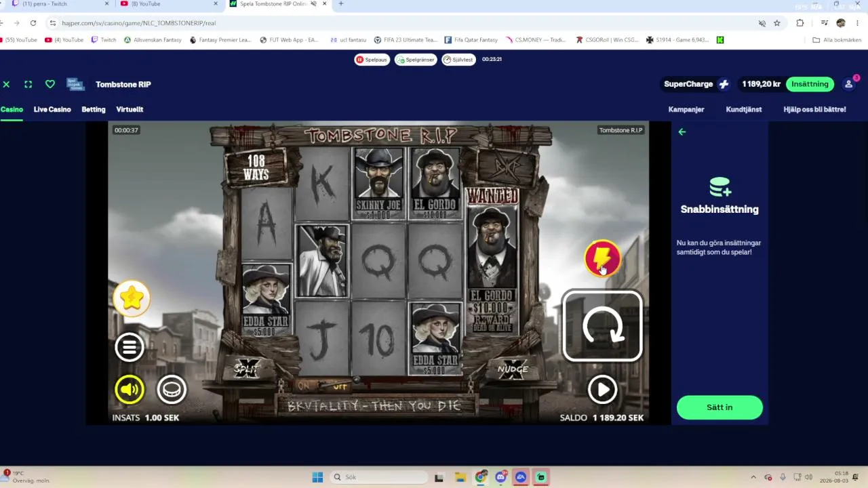This screenshot has width=868, height=488.
Task: Click the Split X sign
Action: point(247,369)
